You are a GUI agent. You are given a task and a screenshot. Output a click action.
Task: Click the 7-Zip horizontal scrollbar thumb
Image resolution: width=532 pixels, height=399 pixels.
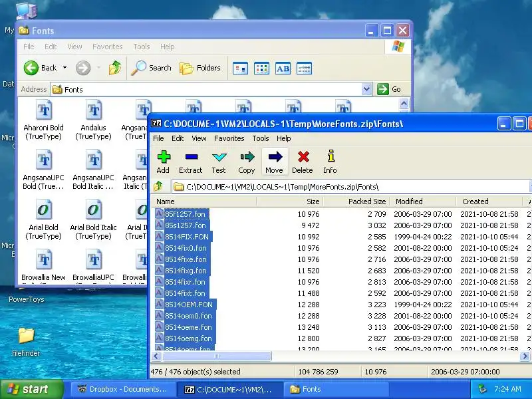[x=217, y=356]
